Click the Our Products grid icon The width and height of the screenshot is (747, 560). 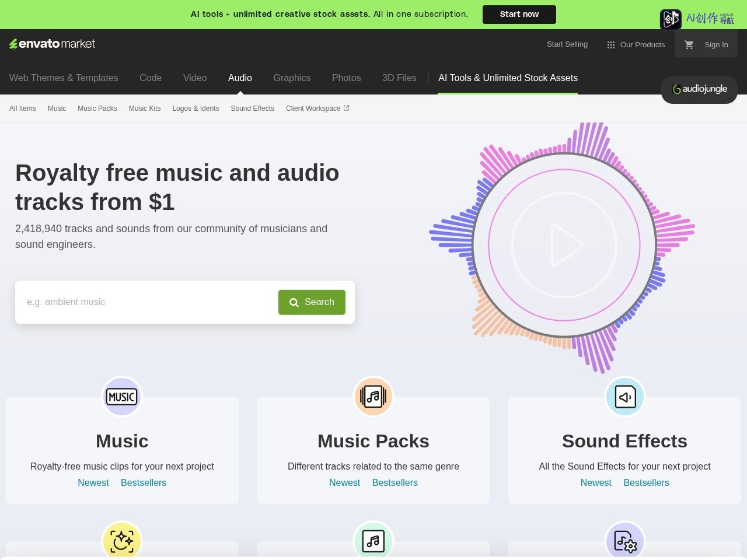pos(611,45)
